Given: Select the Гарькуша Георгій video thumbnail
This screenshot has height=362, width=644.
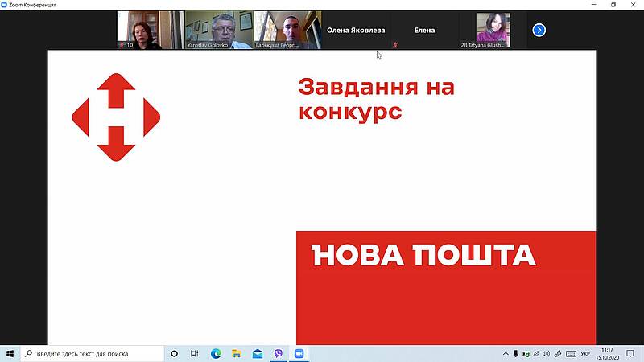Looking at the screenshot, I should point(288,30).
